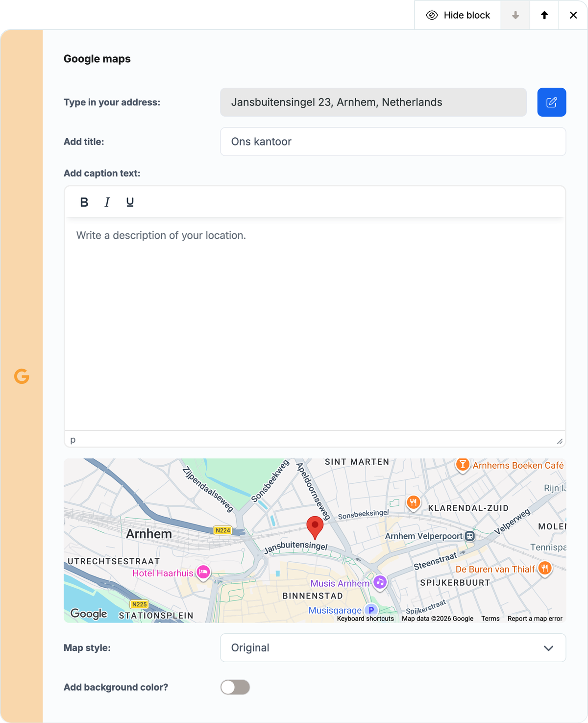
Task: Click the UTRECHTSESTRAAT label on map
Action: 114,561
